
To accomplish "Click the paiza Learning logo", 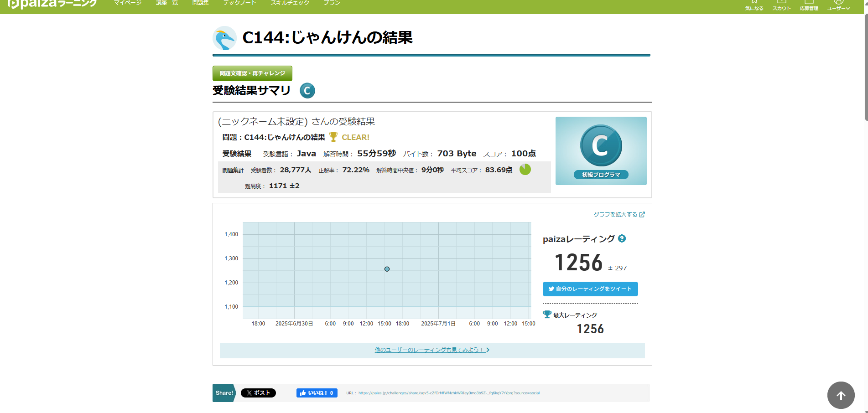I will (x=52, y=4).
